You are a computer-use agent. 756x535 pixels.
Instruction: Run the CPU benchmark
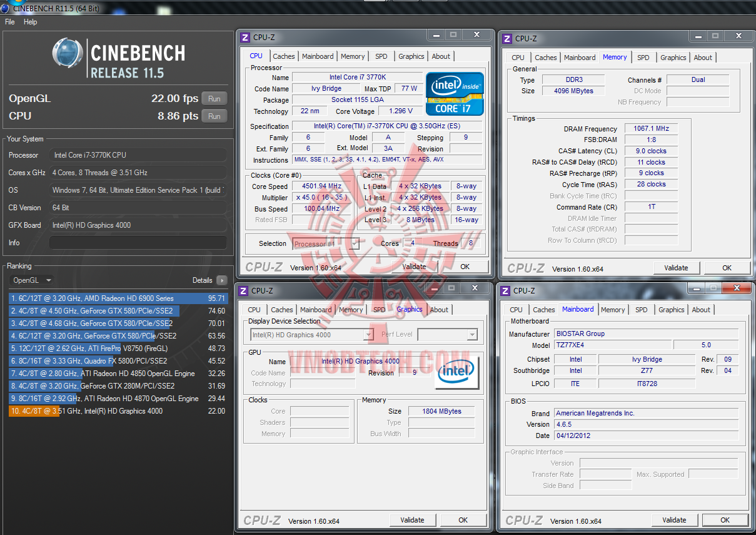214,116
